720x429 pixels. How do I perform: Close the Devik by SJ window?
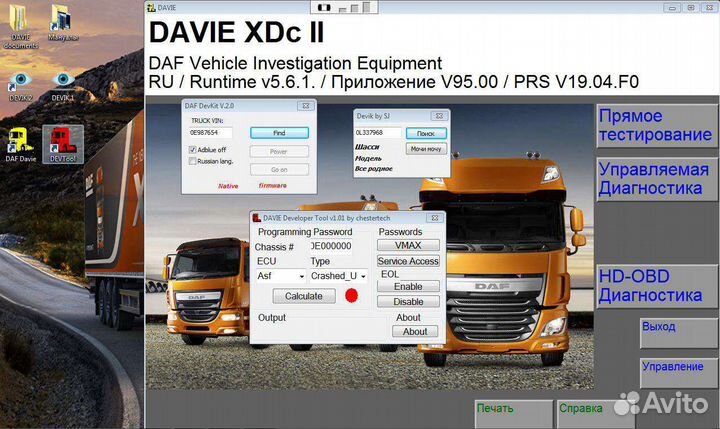[x=439, y=116]
